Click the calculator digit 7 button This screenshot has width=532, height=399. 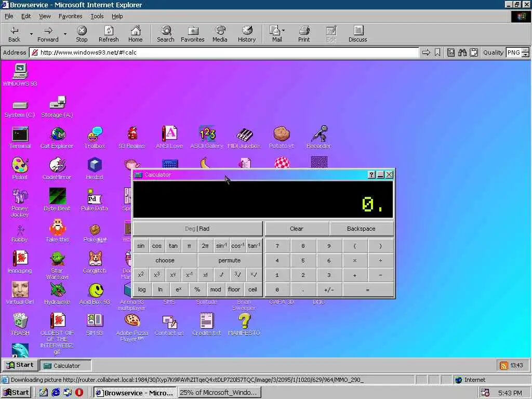click(x=277, y=246)
